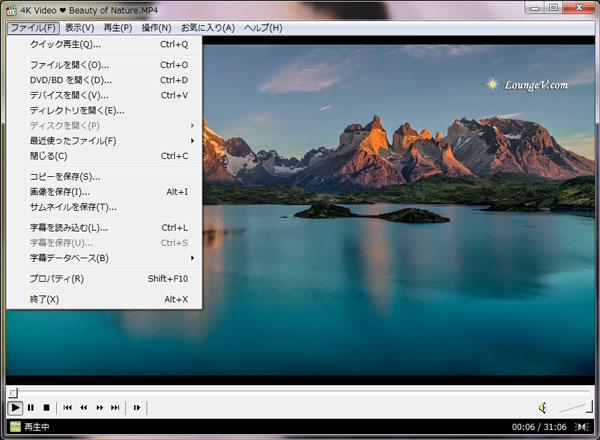Screen dimensions: 600x440
Task: Click the audio channel icon beside the timer
Action: pyautogui.click(x=582, y=427)
